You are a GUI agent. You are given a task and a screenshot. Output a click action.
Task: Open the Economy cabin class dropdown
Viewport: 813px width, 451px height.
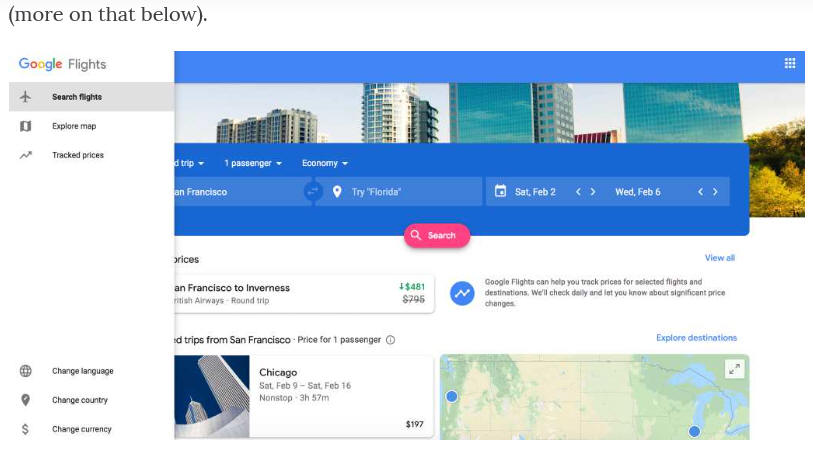point(325,163)
